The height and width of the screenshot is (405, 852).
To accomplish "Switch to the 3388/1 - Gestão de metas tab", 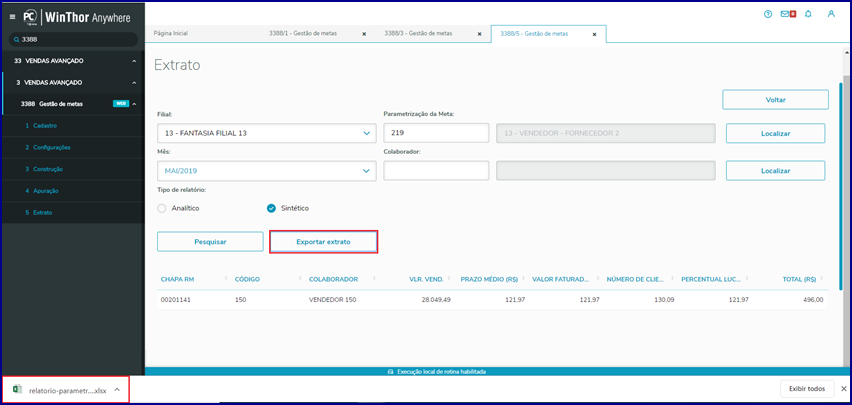I will click(x=303, y=33).
